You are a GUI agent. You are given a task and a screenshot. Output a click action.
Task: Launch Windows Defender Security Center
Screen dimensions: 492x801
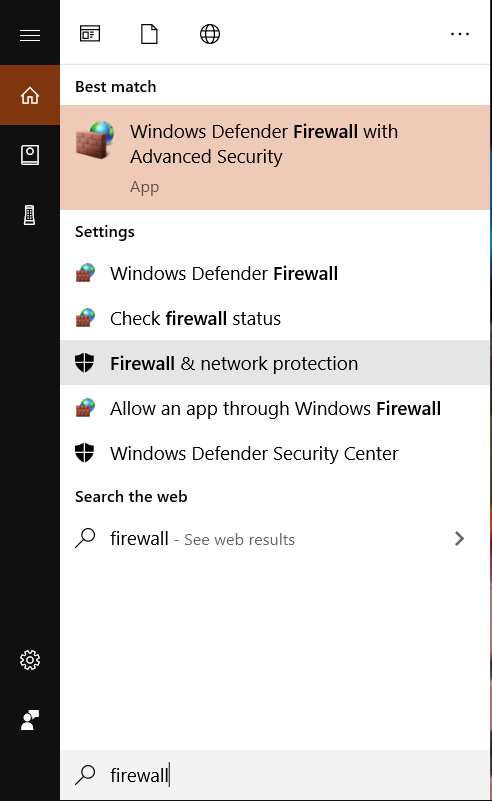click(x=275, y=453)
